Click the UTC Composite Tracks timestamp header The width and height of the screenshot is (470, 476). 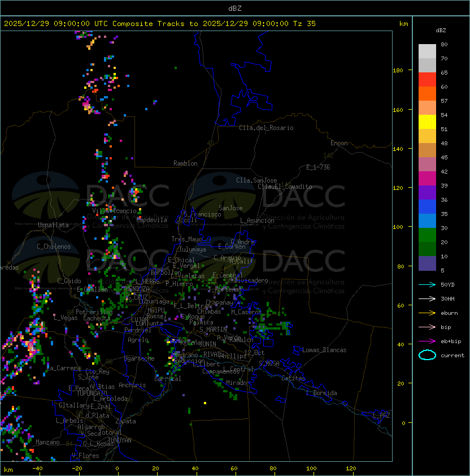pos(160,24)
